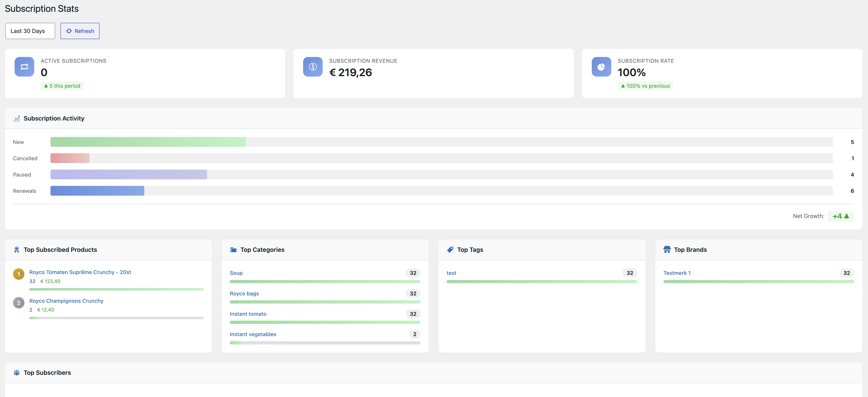Image resolution: width=868 pixels, height=397 pixels.
Task: Click the Top Brands store icon
Action: click(x=667, y=250)
